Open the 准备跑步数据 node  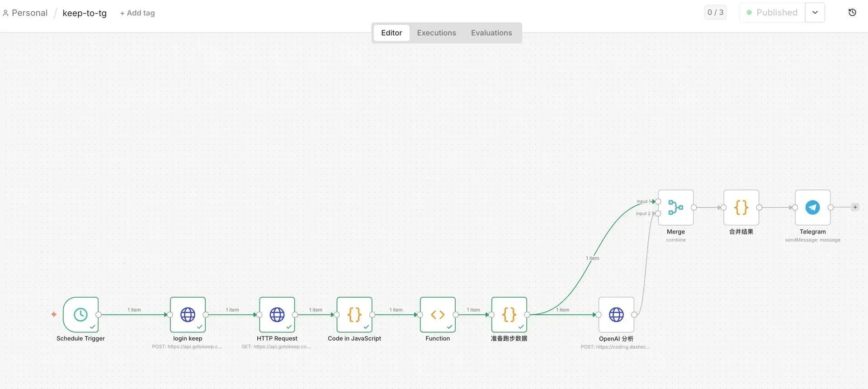coord(509,314)
